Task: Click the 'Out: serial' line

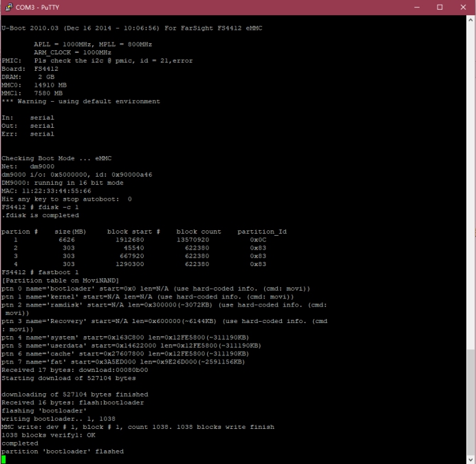Action: tap(28, 126)
